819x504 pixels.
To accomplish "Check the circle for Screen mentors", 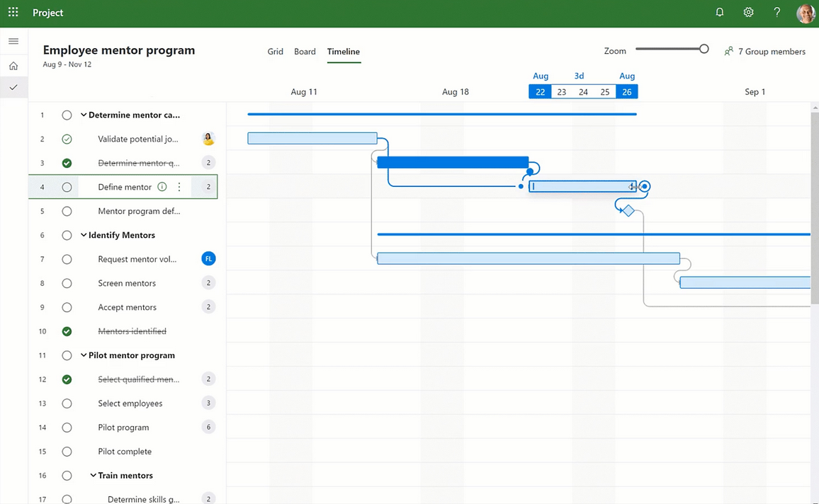I will (x=67, y=282).
